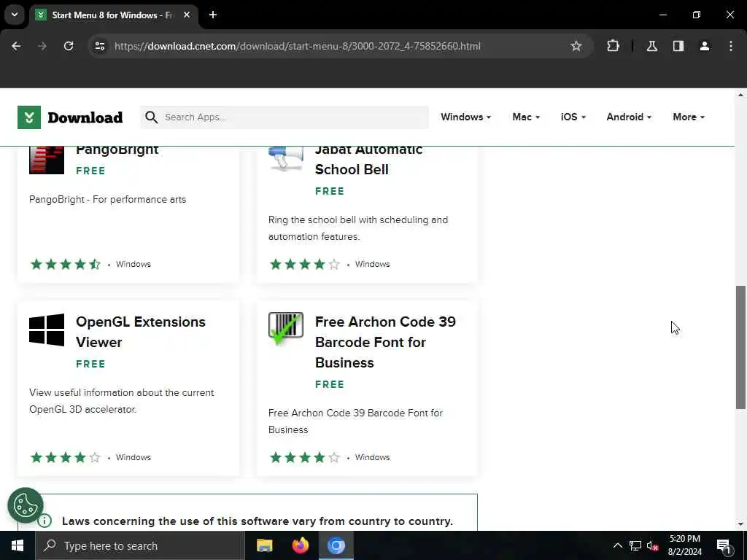Click the PangoBright star rating
This screenshot has height=560, width=747.
click(x=65, y=264)
